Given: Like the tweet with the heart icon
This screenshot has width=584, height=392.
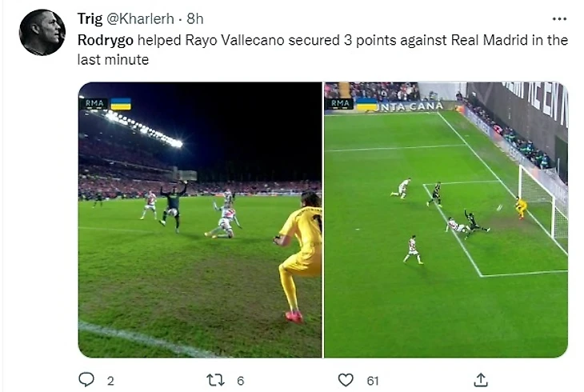Looking at the screenshot, I should click(x=346, y=380).
